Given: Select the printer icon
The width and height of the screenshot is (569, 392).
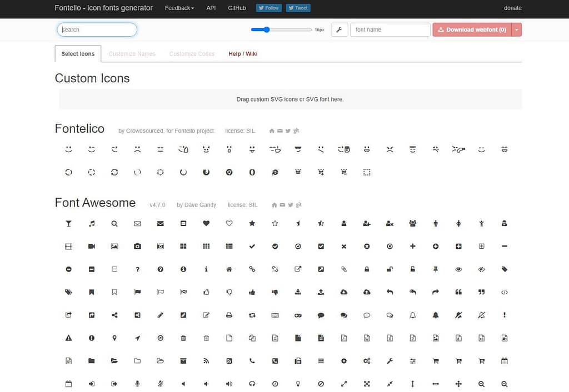Looking at the screenshot, I should pyautogui.click(x=229, y=315).
